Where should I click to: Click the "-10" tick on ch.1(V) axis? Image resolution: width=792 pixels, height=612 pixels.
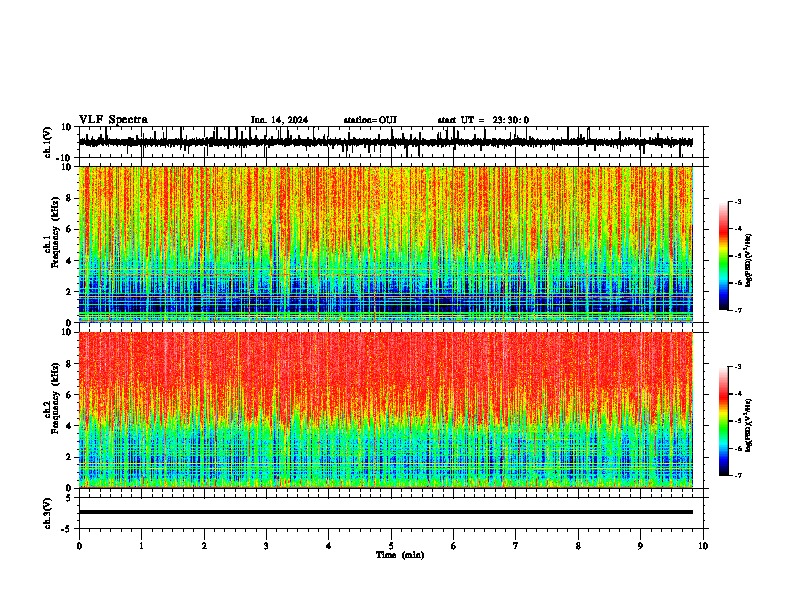[x=65, y=158]
